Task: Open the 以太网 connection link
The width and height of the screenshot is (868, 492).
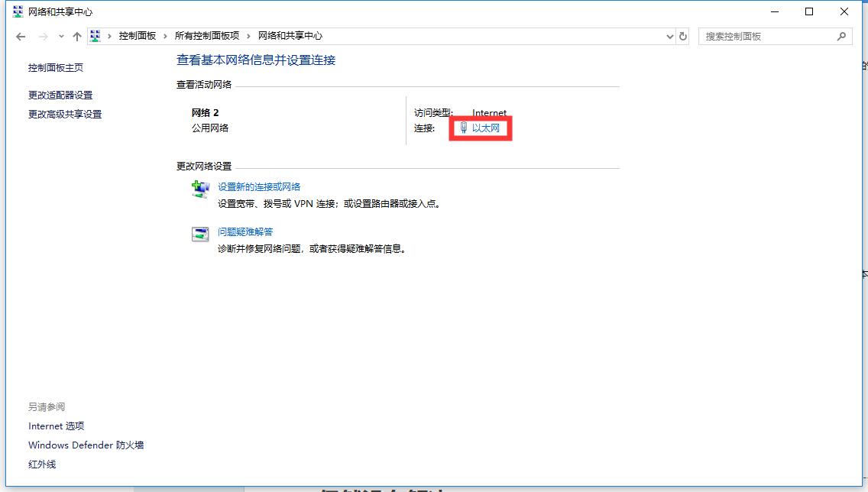Action: click(485, 128)
